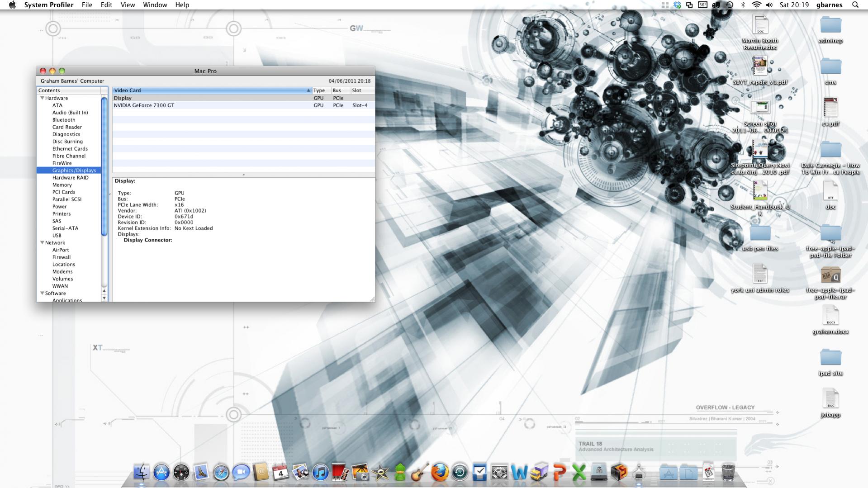Select the graham.docx desktop file
868x488 pixels.
tap(830, 320)
